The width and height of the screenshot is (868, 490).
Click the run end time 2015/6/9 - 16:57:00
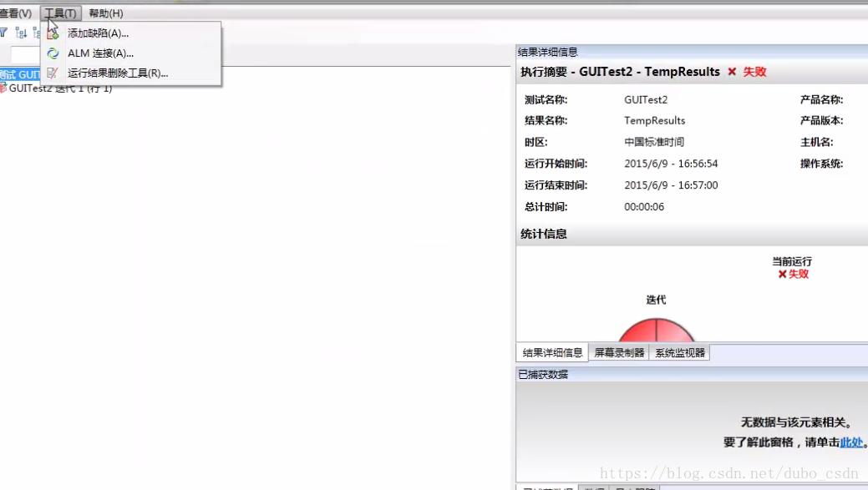point(671,185)
